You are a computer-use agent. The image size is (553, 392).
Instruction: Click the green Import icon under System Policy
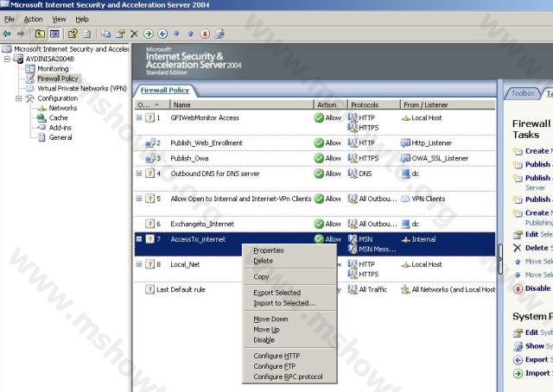[518, 373]
